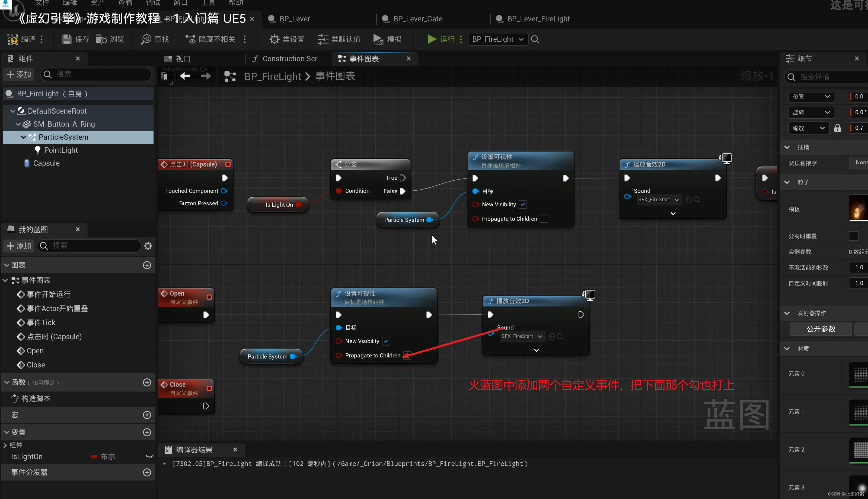Open Browse (浏览) in content browser
Image resolution: width=868 pixels, height=499 pixels.
101,39
